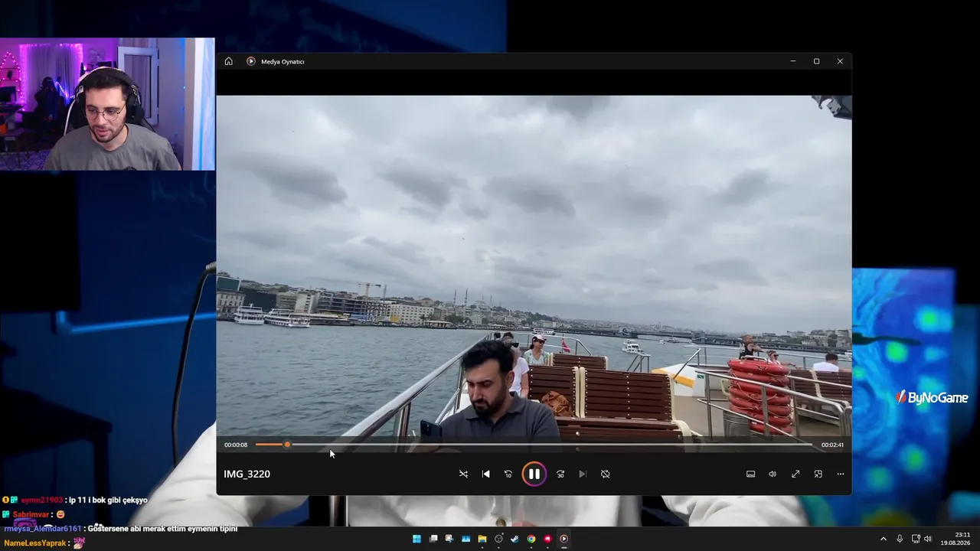
Task: Open subtitles and captions options
Action: coord(750,474)
